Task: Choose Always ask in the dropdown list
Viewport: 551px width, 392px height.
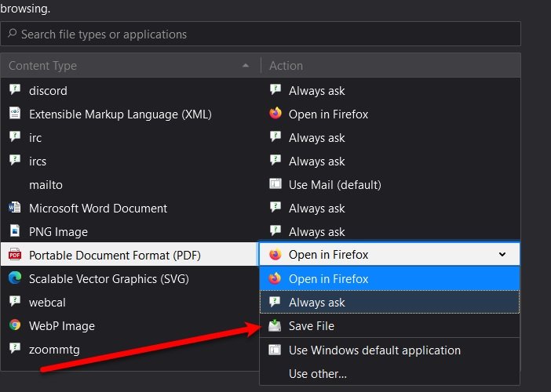Action: (x=316, y=303)
